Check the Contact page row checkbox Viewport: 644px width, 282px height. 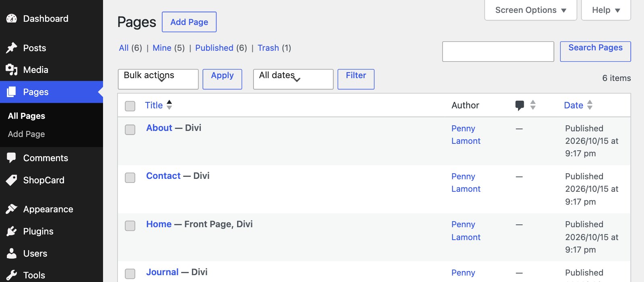(130, 178)
